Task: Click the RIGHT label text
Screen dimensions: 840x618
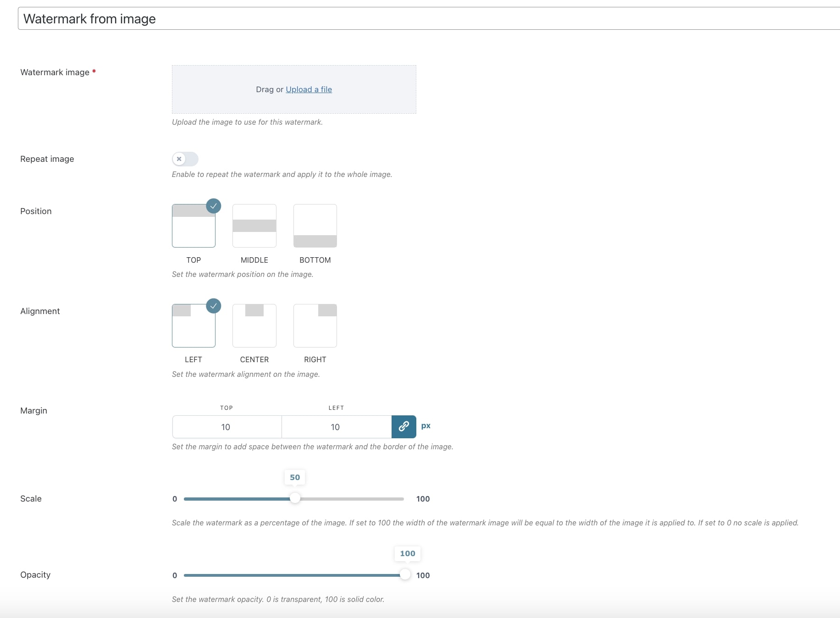Action: [x=315, y=359]
